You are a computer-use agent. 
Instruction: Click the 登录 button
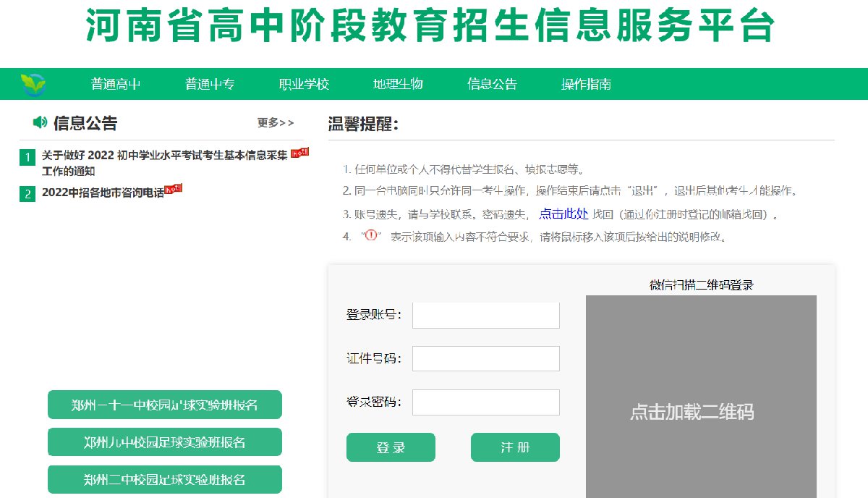pos(391,447)
